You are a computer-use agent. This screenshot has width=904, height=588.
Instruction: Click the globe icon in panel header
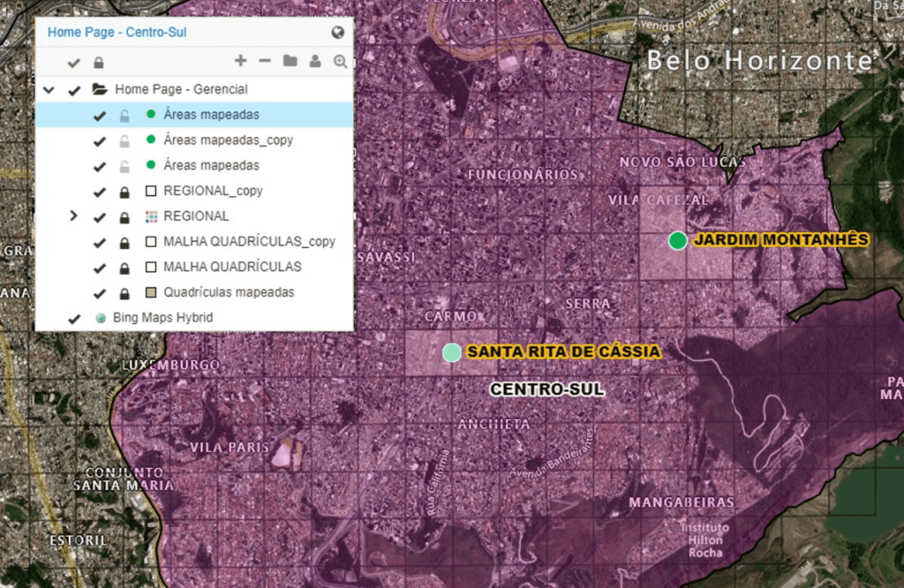(x=337, y=33)
